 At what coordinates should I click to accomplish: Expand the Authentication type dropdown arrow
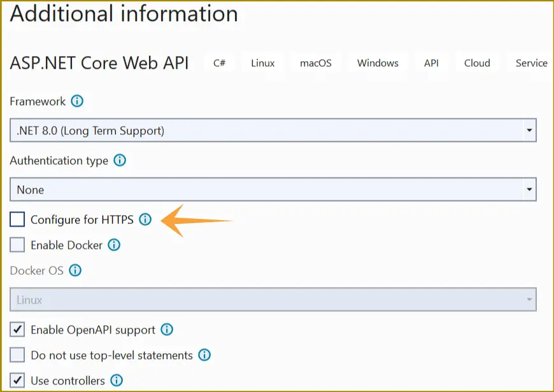tap(529, 189)
